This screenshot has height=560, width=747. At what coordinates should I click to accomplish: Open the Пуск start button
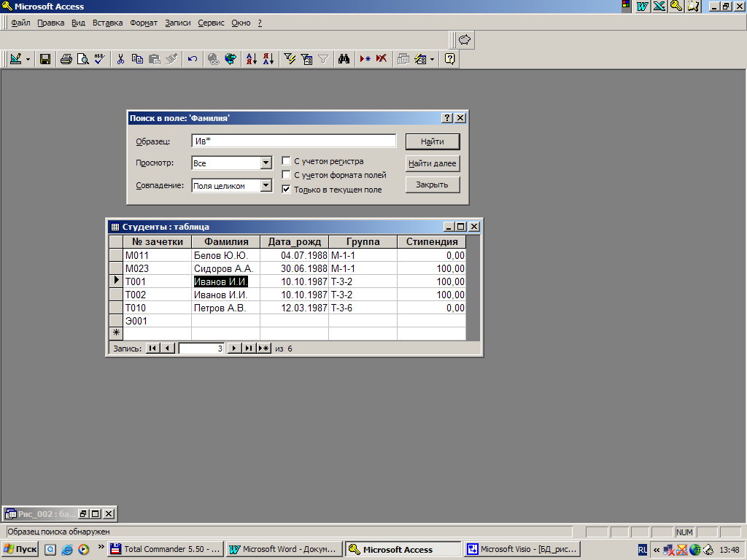click(x=20, y=549)
